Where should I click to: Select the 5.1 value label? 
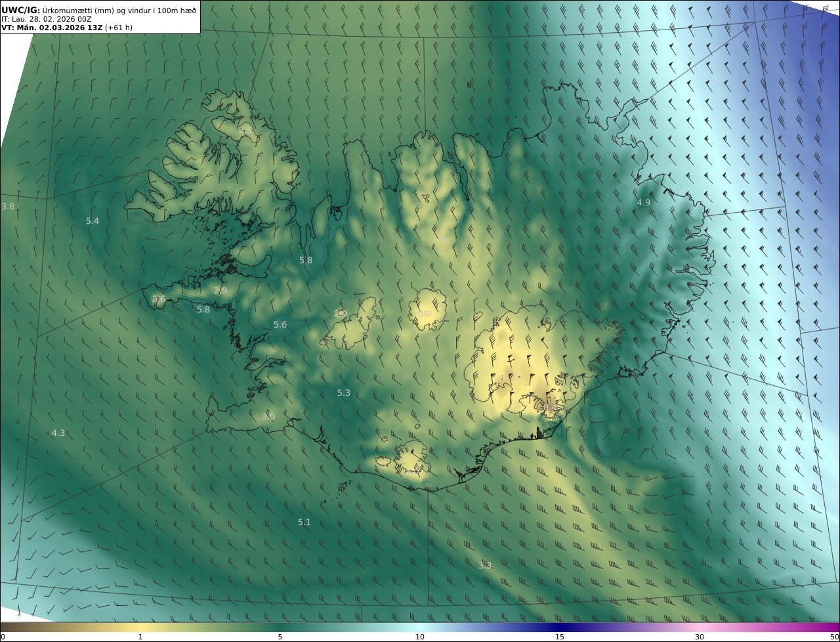click(x=304, y=523)
